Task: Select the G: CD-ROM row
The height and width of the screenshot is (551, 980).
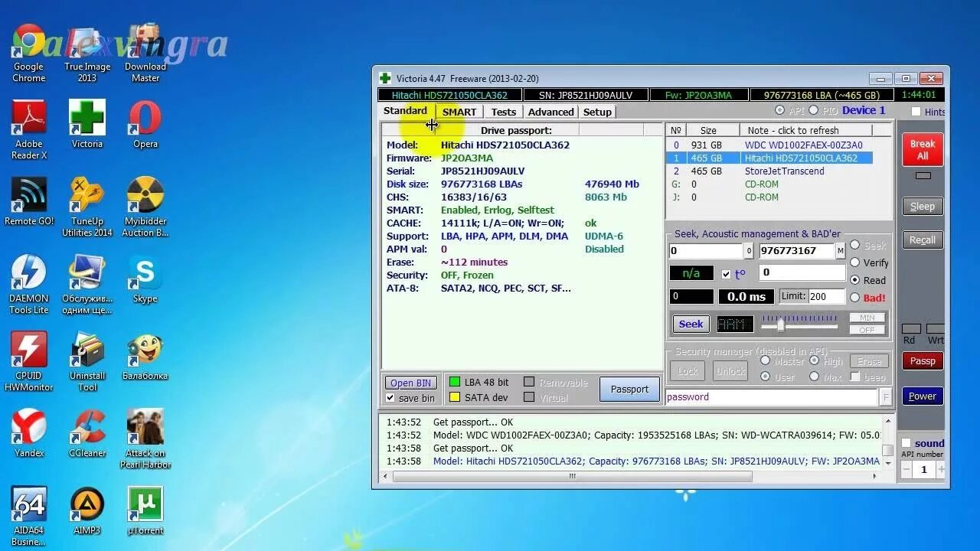Action: point(769,184)
